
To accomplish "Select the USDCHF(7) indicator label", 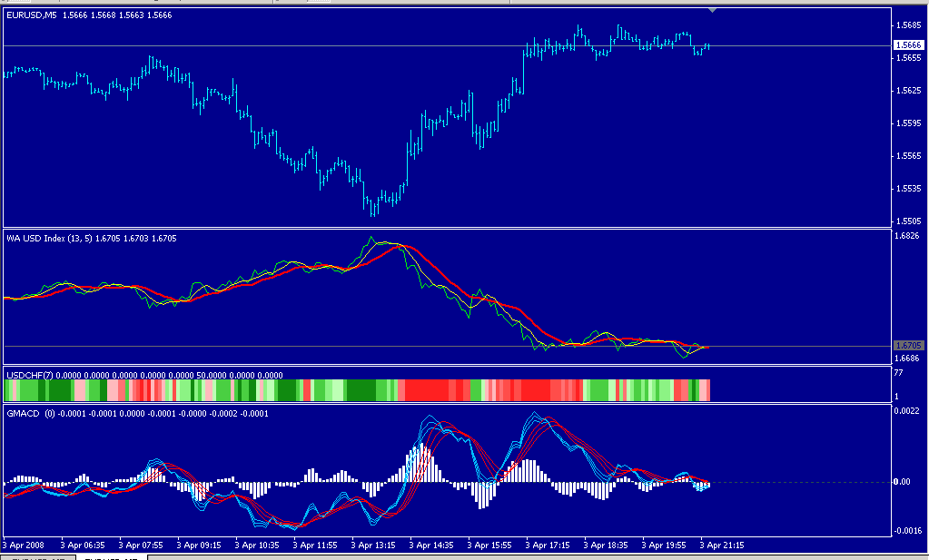I will pyautogui.click(x=30, y=376).
